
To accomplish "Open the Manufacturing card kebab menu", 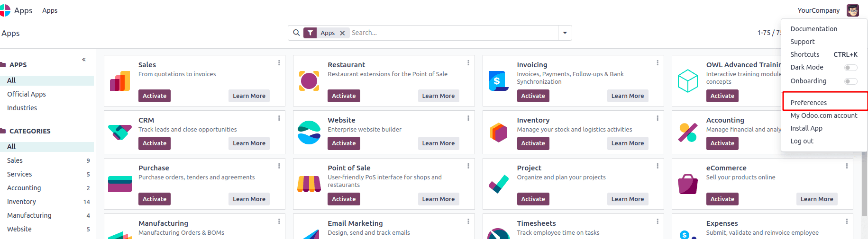I will pos(279,221).
